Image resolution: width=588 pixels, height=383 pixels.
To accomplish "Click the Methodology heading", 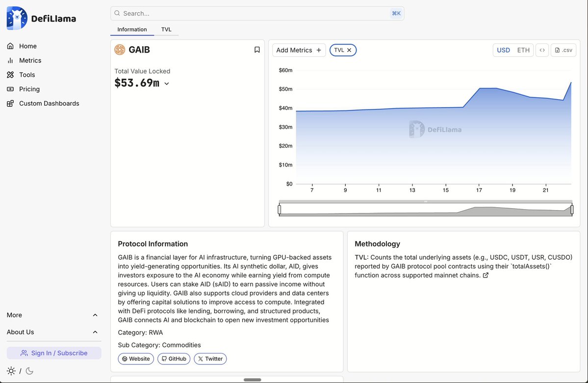I will pos(377,244).
